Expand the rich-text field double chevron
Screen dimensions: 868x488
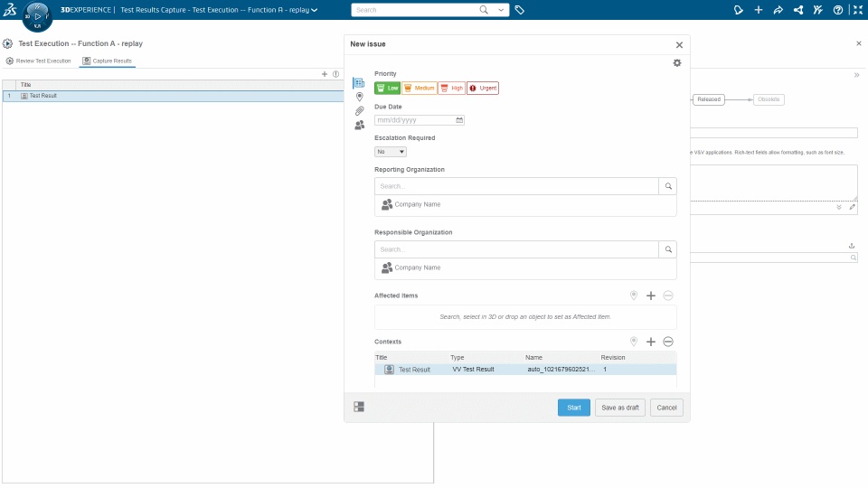(x=839, y=208)
